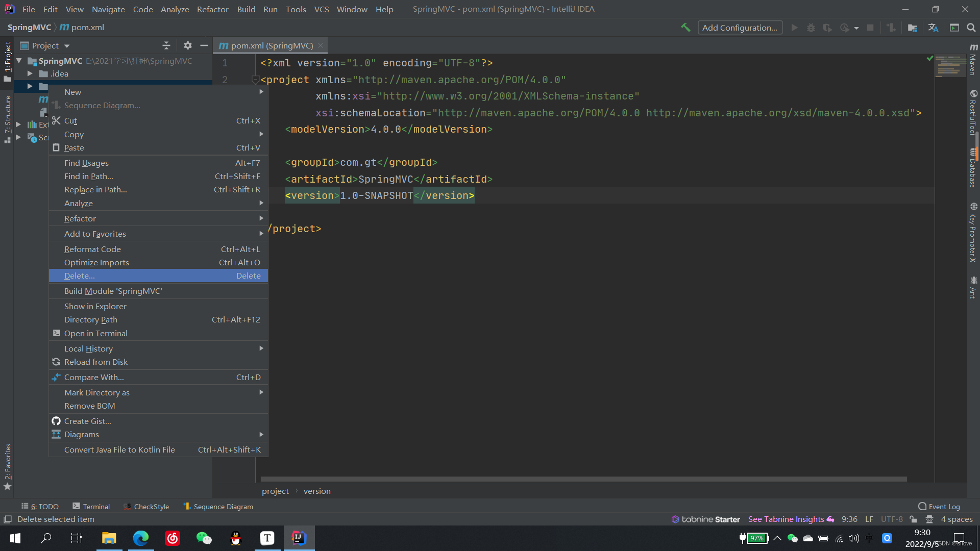Click the GitHub icon beside Create Gist
The image size is (980, 551).
(x=56, y=421)
